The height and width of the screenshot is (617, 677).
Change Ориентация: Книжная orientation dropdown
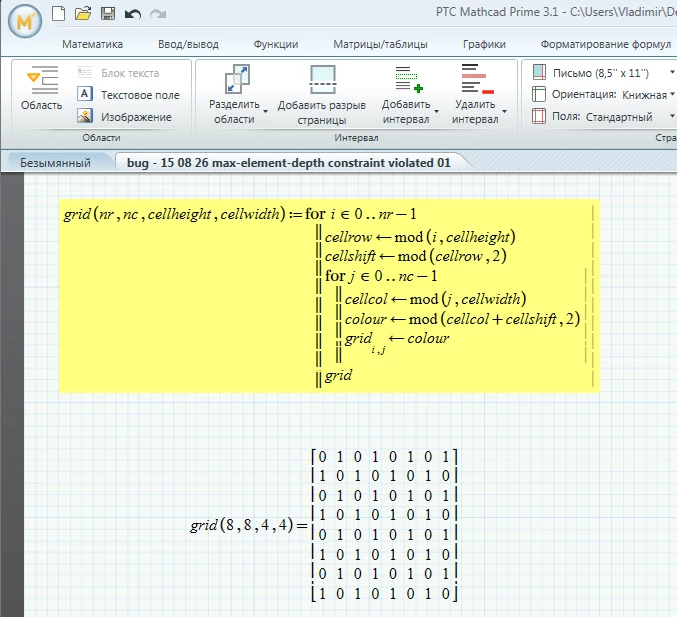coord(603,95)
